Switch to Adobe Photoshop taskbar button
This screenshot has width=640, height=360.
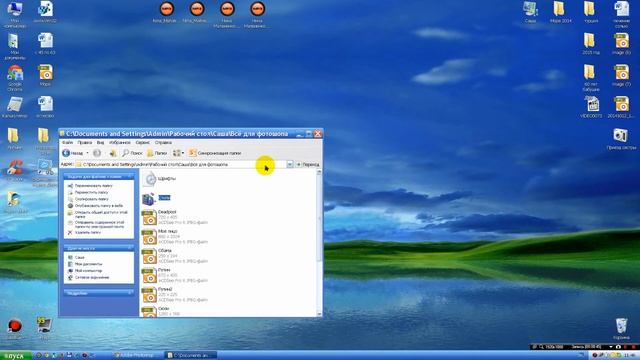(137, 356)
